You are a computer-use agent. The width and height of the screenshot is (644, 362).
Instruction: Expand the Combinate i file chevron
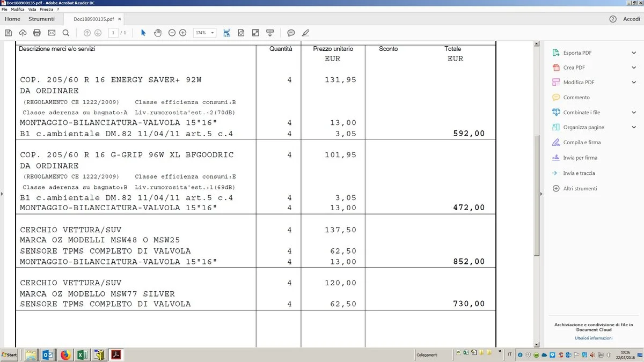point(634,113)
